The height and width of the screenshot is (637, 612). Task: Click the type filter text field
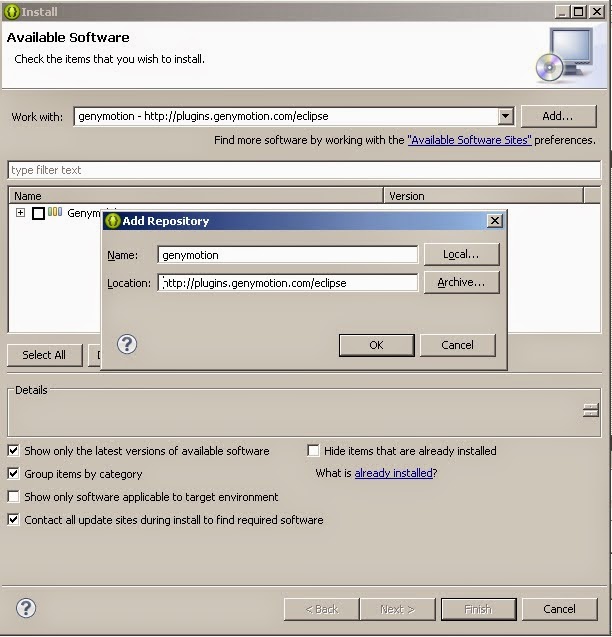[x=304, y=170]
